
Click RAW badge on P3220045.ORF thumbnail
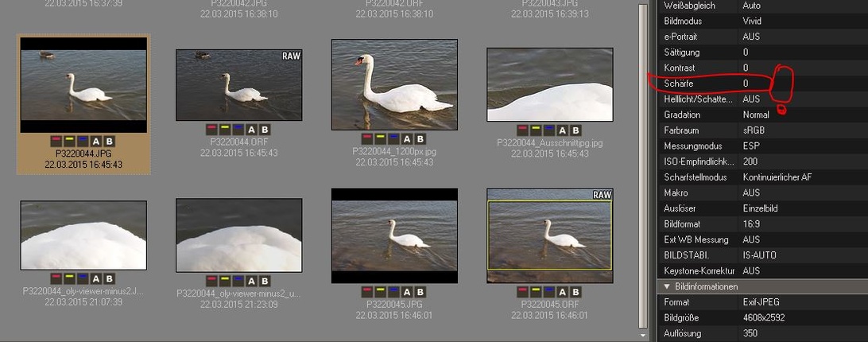[x=602, y=195]
